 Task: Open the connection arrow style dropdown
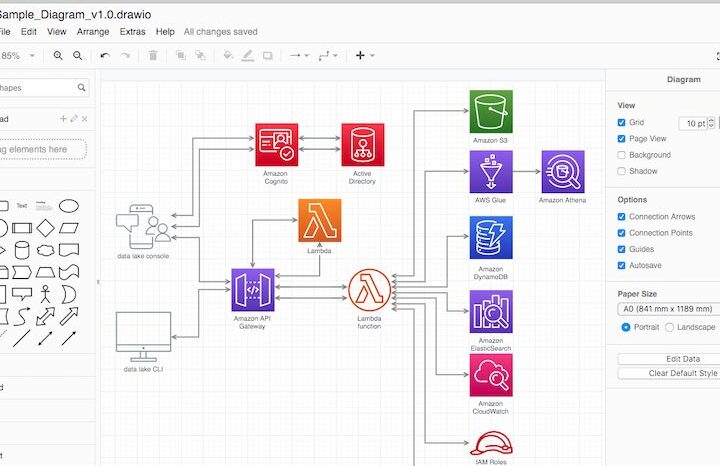(299, 56)
